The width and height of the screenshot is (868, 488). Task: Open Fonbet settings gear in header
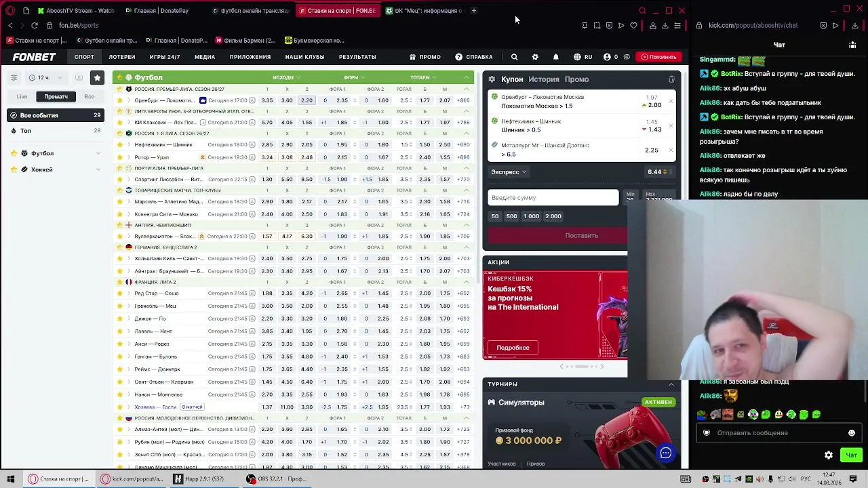(535, 57)
